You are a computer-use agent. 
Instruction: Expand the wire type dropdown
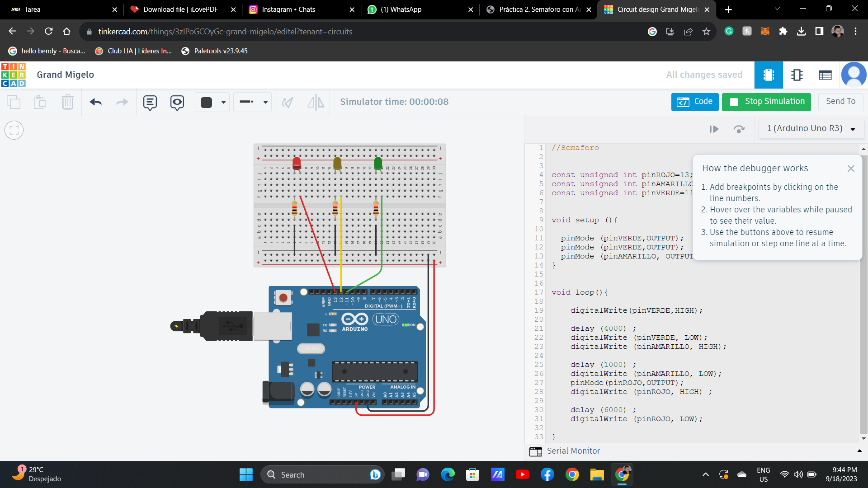point(252,103)
